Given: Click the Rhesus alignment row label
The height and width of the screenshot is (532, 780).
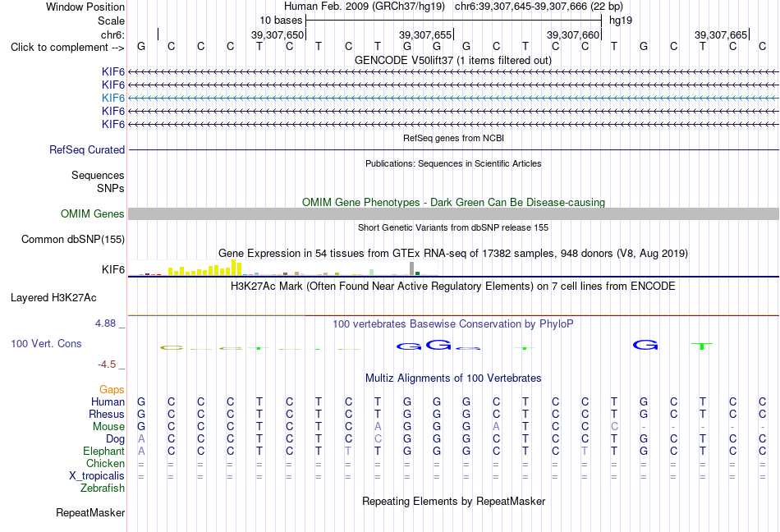Looking at the screenshot, I should pos(107,414).
